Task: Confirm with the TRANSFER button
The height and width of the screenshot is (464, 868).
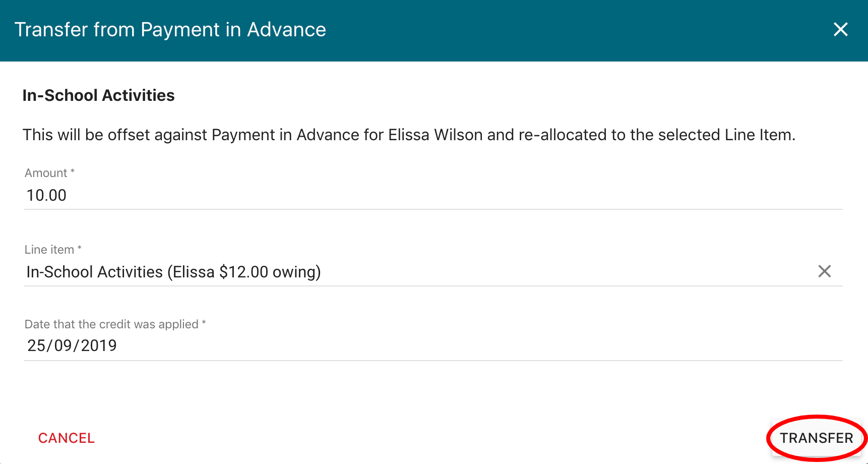Action: tap(816, 438)
